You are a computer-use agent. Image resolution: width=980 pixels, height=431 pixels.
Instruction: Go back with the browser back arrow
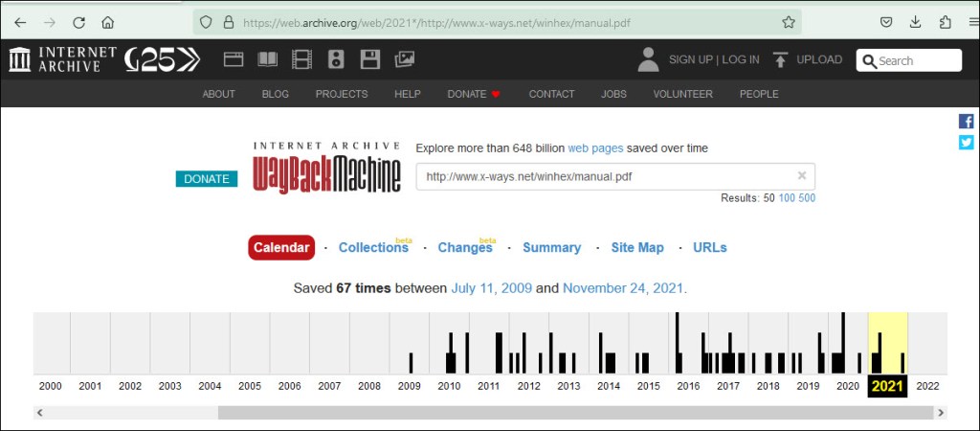point(21,23)
